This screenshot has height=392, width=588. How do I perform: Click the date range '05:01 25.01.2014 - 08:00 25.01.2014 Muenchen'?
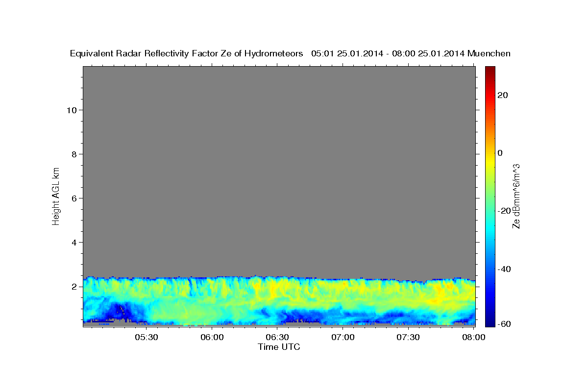pos(411,54)
